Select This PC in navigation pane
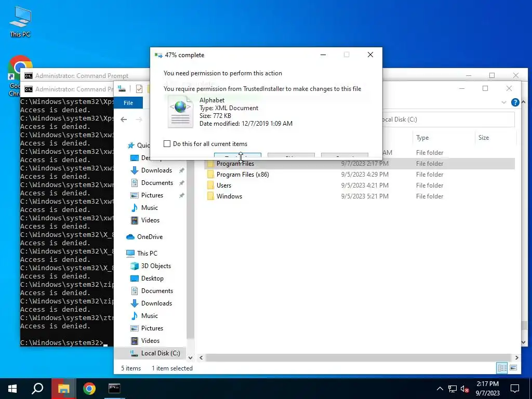 147,254
